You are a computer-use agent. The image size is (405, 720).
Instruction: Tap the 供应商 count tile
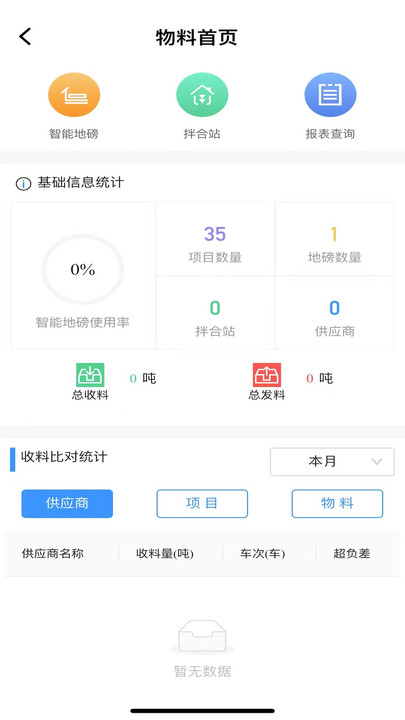coord(334,313)
